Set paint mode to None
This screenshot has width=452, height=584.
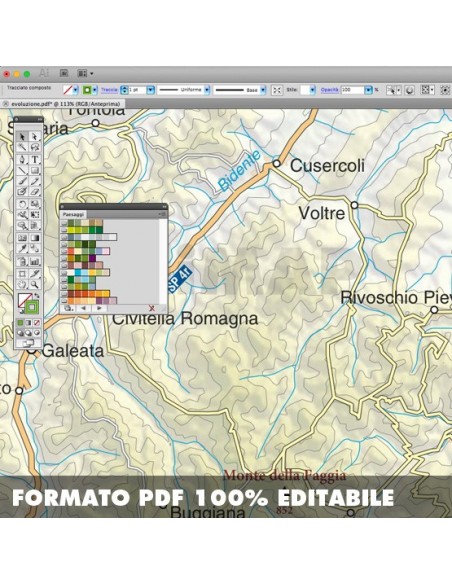(x=37, y=323)
